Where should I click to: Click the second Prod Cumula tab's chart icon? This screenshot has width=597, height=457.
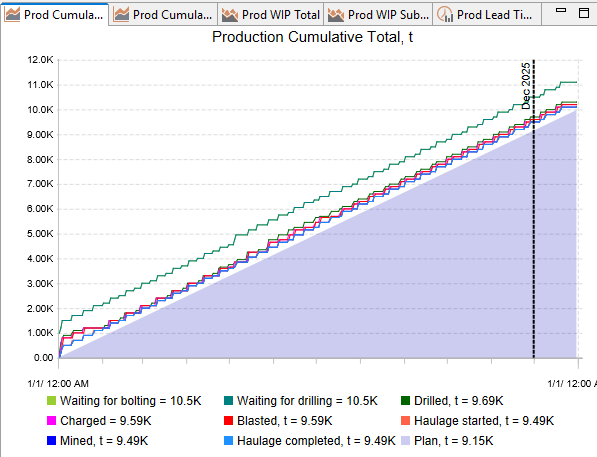121,14
